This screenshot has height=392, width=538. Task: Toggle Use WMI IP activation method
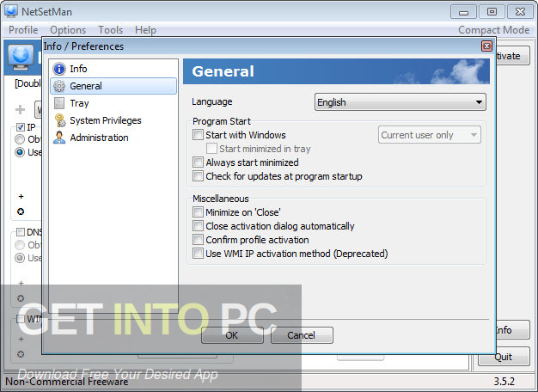198,254
